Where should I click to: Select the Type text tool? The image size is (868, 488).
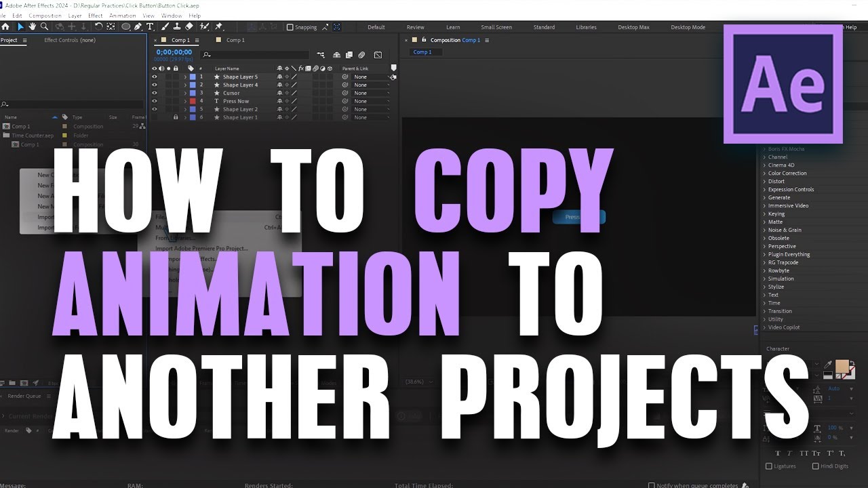coord(150,26)
